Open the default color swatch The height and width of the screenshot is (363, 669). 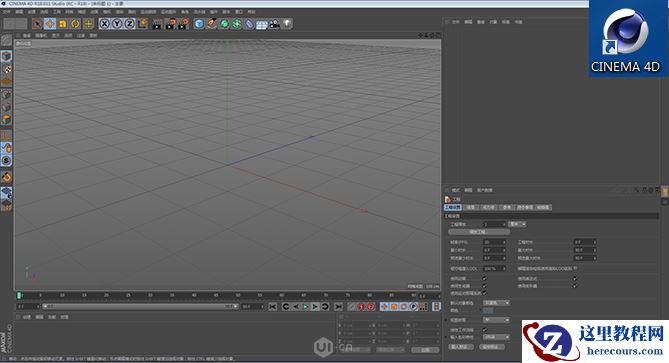(488, 311)
